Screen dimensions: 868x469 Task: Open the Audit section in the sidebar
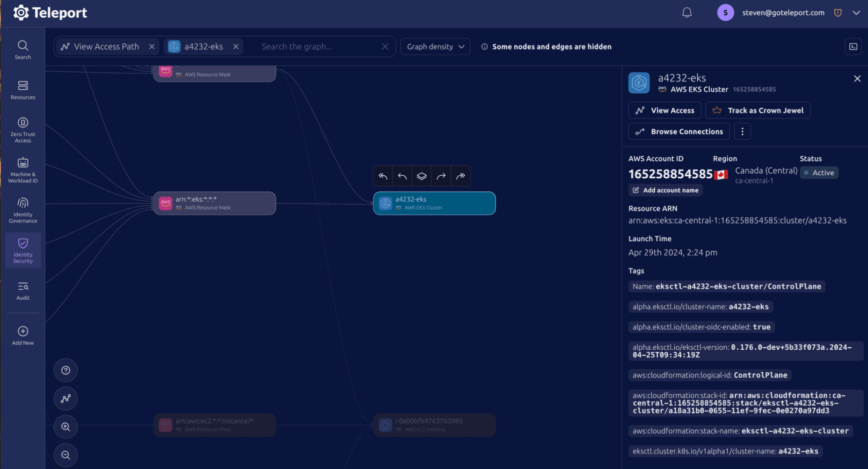tap(23, 290)
